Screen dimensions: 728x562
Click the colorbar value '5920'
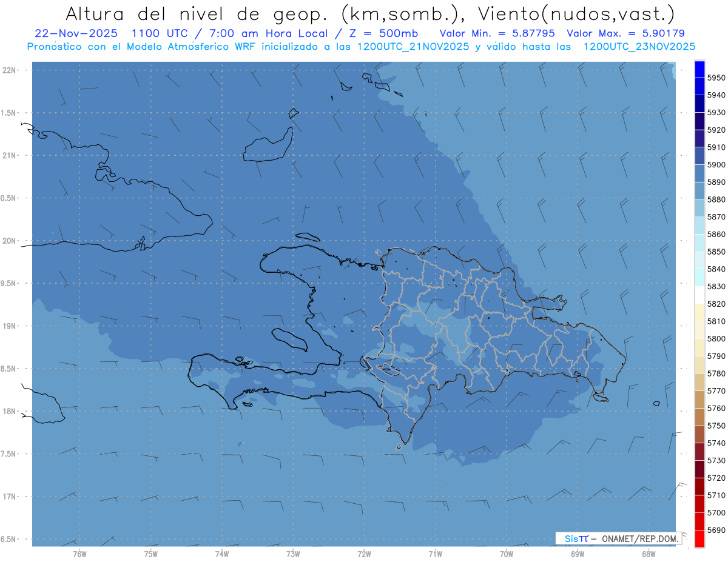click(x=716, y=130)
